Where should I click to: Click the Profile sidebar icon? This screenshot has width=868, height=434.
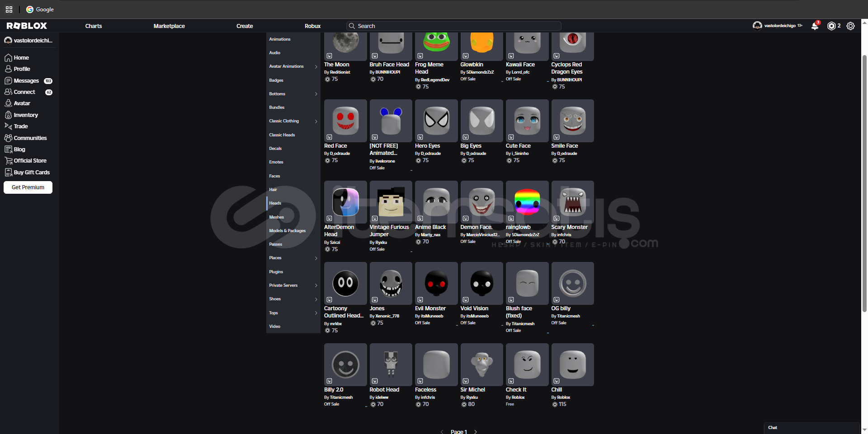[8, 69]
